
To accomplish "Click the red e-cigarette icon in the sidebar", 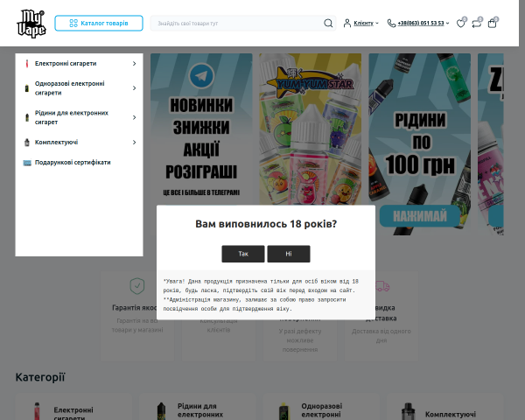I will click(27, 63).
